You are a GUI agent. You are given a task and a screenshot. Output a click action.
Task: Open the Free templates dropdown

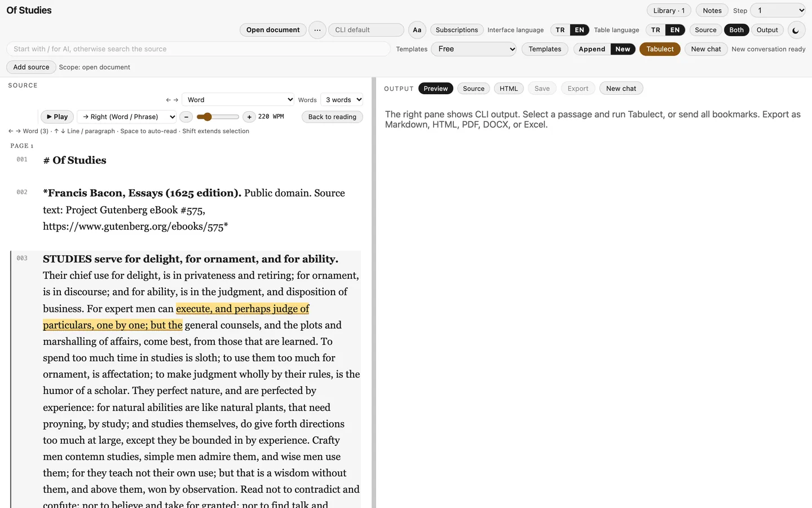coord(474,49)
